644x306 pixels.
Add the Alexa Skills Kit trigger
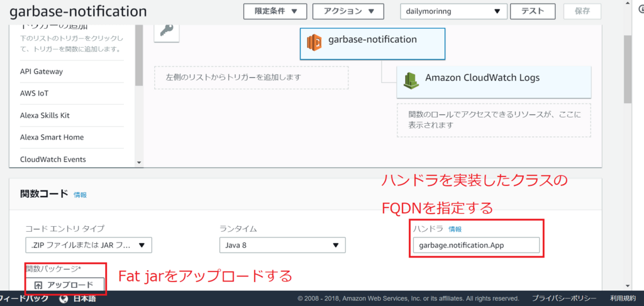click(x=45, y=116)
